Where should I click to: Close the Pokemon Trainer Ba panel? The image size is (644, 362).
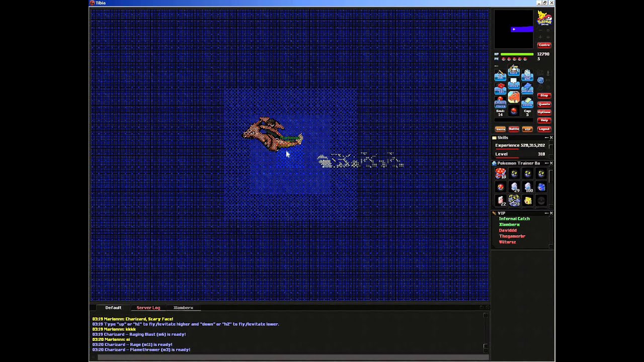click(x=551, y=163)
